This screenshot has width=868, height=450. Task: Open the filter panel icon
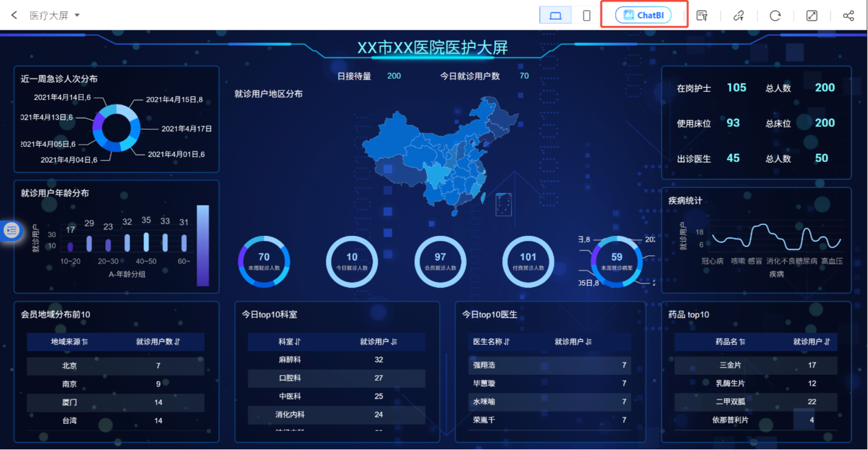point(702,16)
